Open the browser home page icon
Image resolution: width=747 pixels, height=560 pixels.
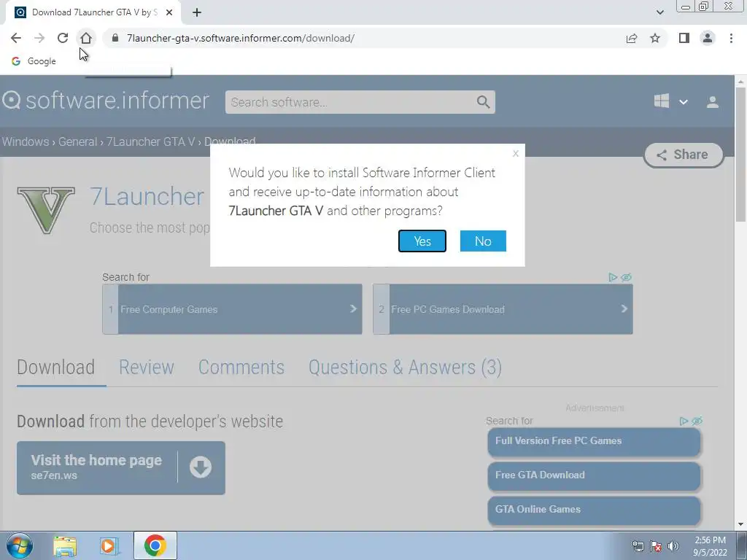tap(86, 38)
